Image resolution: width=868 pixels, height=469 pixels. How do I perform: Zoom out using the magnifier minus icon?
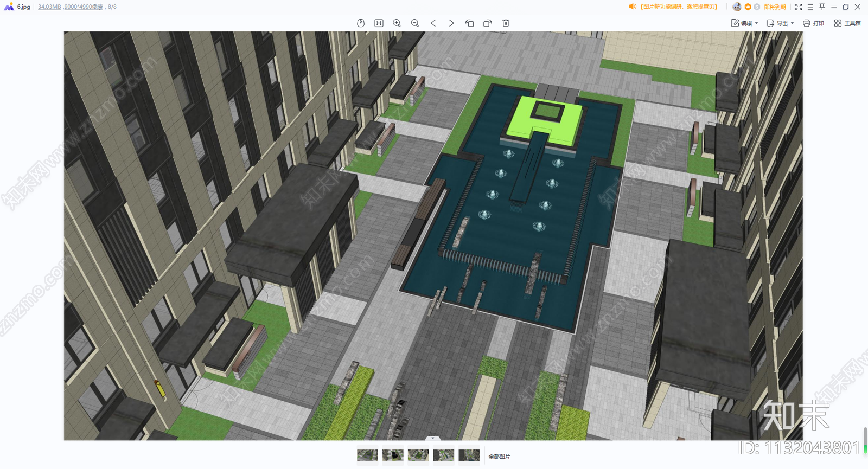tap(415, 23)
